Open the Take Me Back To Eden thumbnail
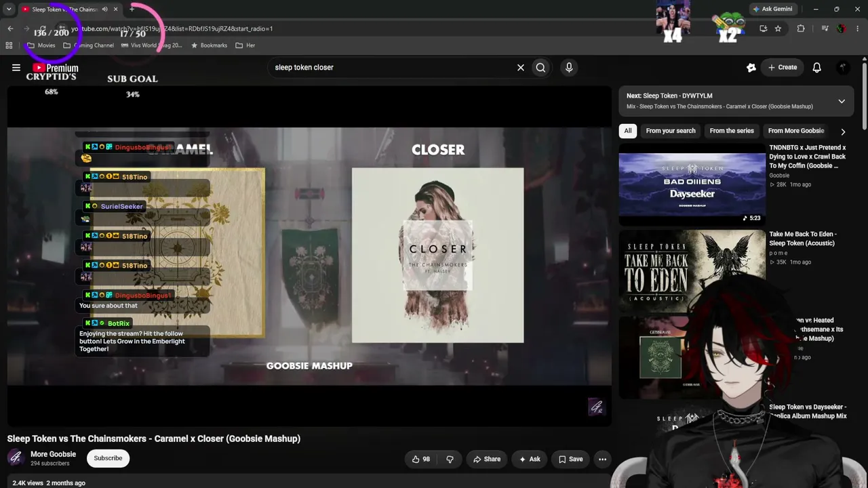This screenshot has width=868, height=488. point(692,271)
